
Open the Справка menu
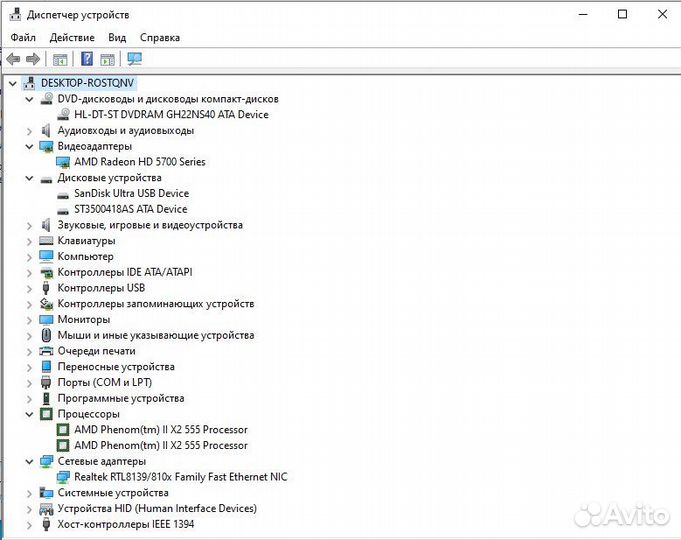point(160,37)
